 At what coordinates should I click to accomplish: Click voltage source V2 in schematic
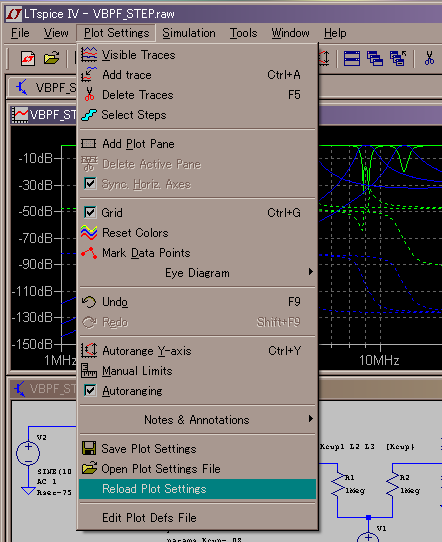pos(28,453)
